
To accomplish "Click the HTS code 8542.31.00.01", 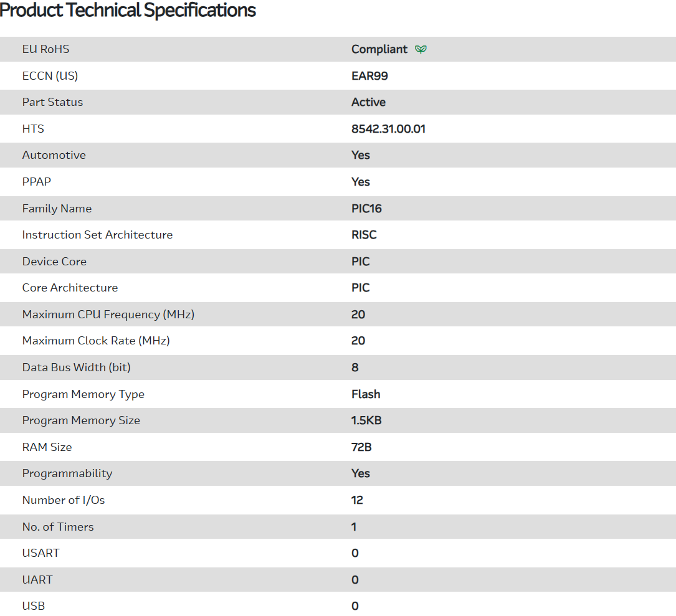I will [x=388, y=129].
